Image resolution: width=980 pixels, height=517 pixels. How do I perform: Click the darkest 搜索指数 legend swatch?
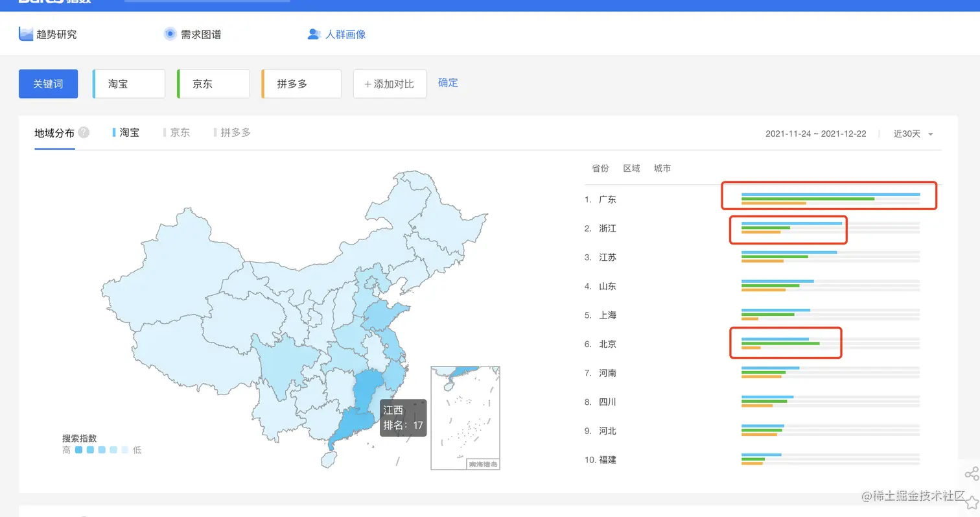tap(78, 450)
